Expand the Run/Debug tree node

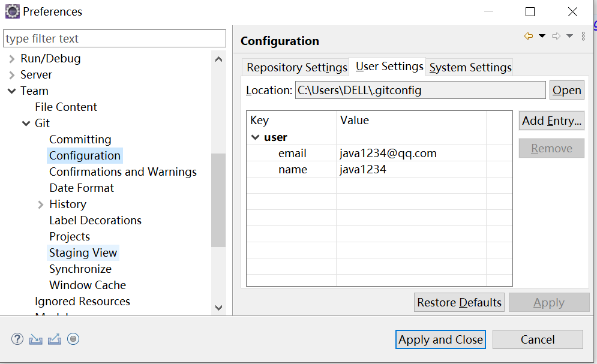pyautogui.click(x=12, y=59)
